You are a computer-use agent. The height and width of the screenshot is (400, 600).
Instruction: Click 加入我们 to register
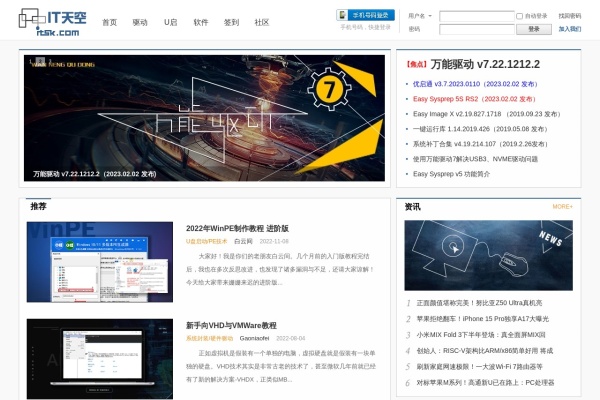coord(569,29)
